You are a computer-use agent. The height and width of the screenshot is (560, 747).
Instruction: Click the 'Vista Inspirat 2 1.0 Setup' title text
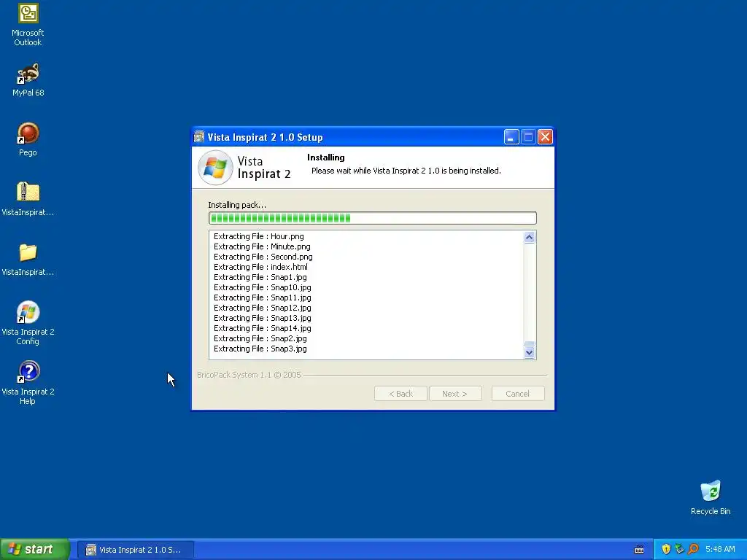[x=266, y=137]
